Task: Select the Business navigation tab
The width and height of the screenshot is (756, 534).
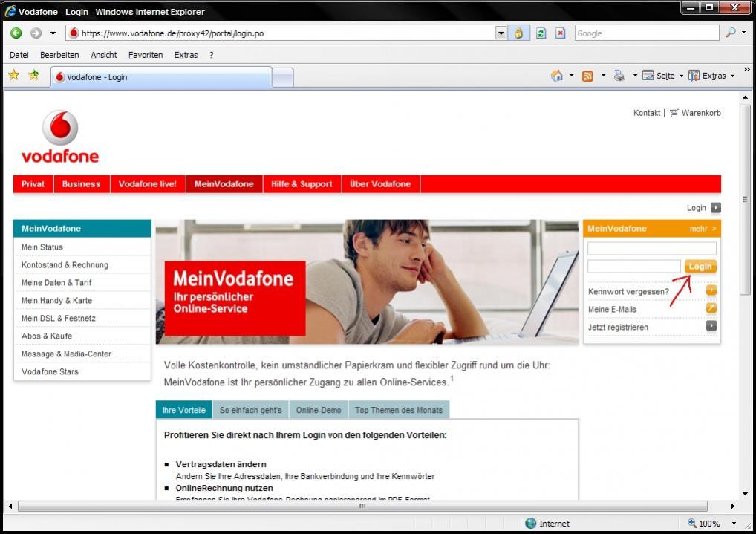Action: pyautogui.click(x=82, y=184)
